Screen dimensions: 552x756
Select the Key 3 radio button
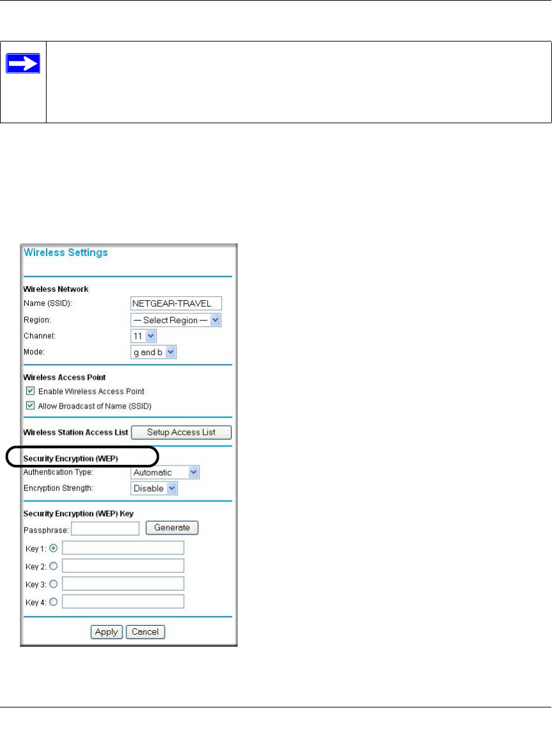[x=54, y=584]
